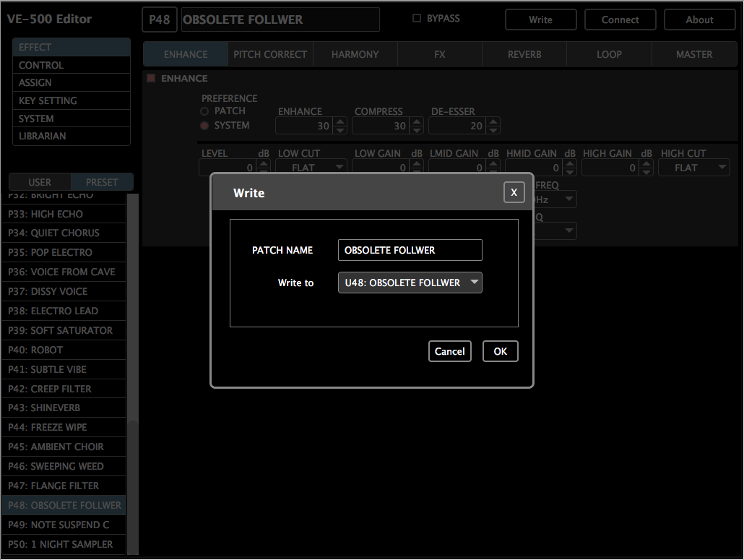This screenshot has width=744, height=560.
Task: Select preset P48: OBSOLETE FOLLWER in list
Action: [x=64, y=505]
